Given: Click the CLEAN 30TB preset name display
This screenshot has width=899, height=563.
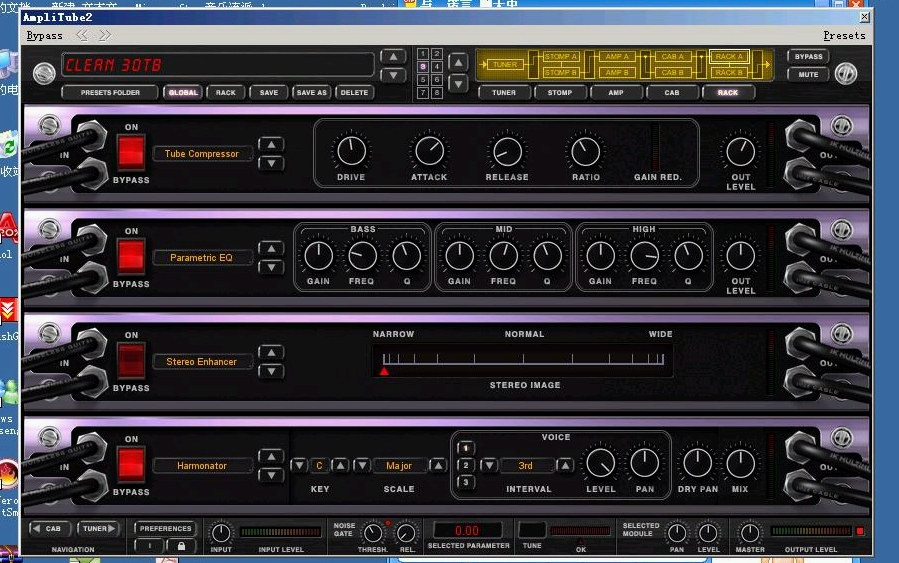Looking at the screenshot, I should click(218, 65).
